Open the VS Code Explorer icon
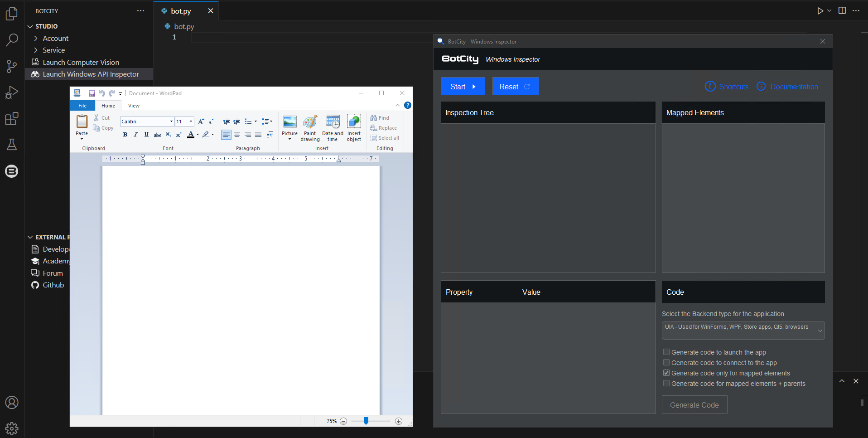The width and height of the screenshot is (868, 438). click(x=12, y=14)
